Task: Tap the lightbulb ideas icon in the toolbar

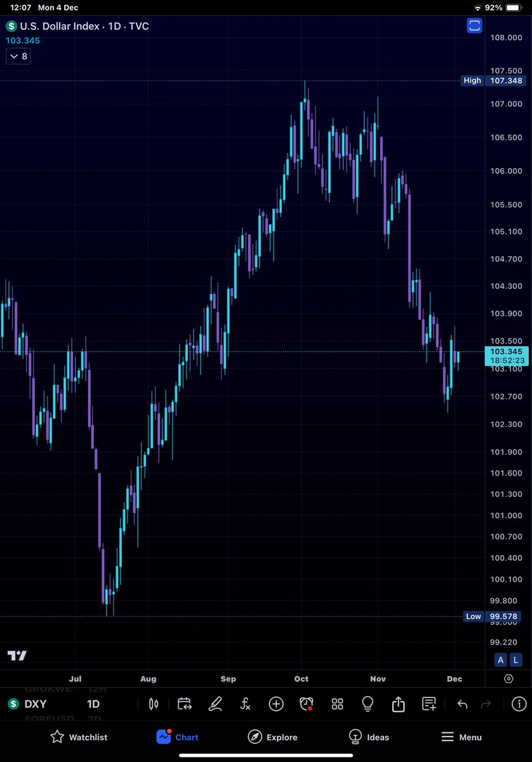Action: (x=368, y=704)
